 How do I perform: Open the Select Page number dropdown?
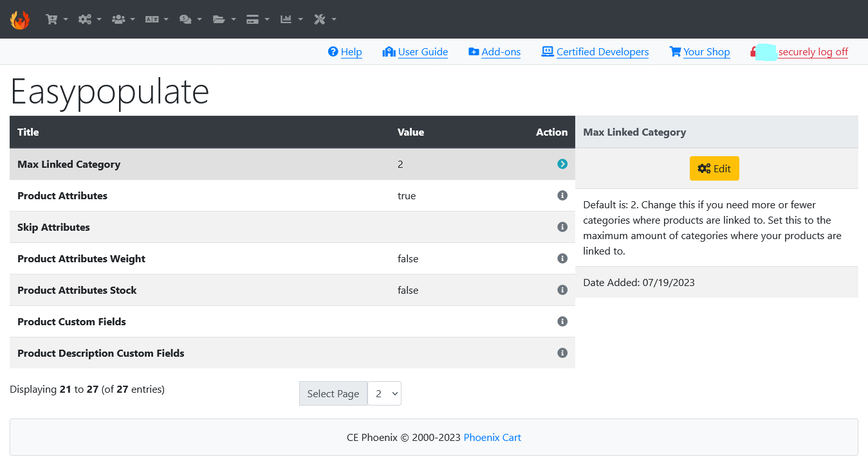coord(384,393)
